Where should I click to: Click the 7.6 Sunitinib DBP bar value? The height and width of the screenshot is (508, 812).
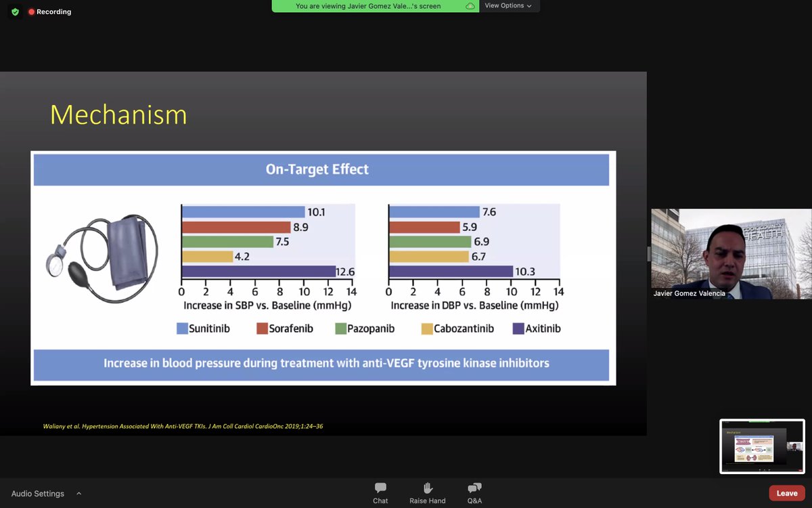point(489,212)
